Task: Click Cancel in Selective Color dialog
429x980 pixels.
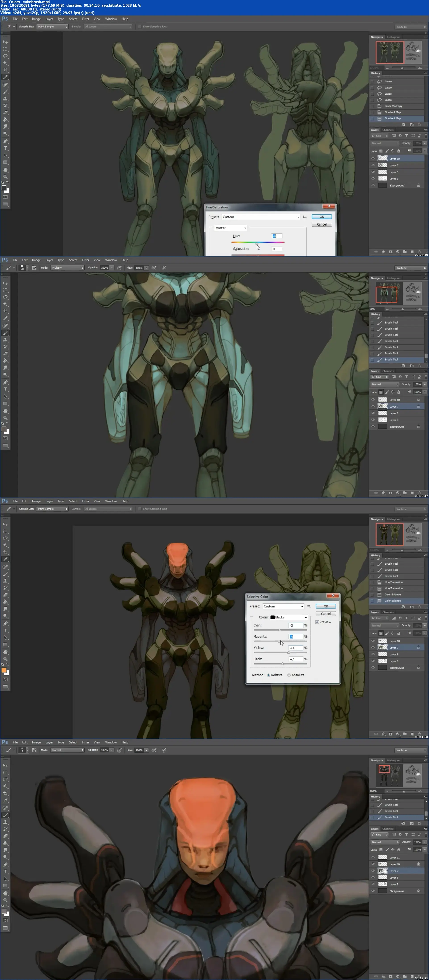Action: 326,614
